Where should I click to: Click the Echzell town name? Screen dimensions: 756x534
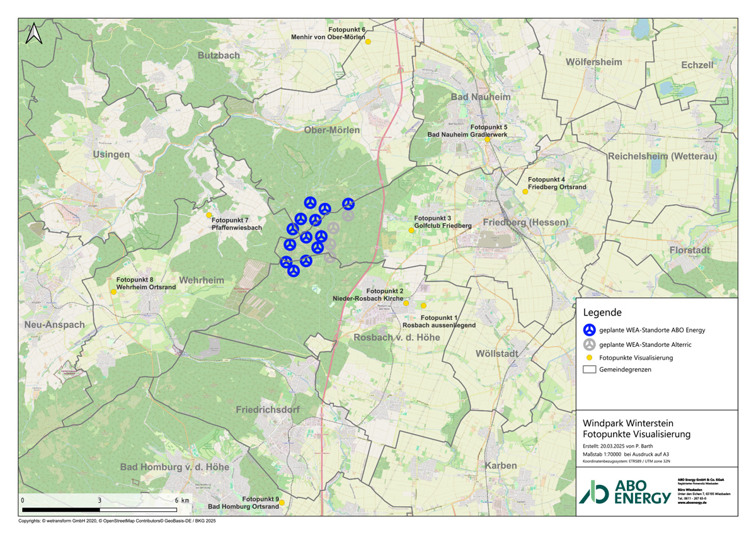[x=697, y=65]
